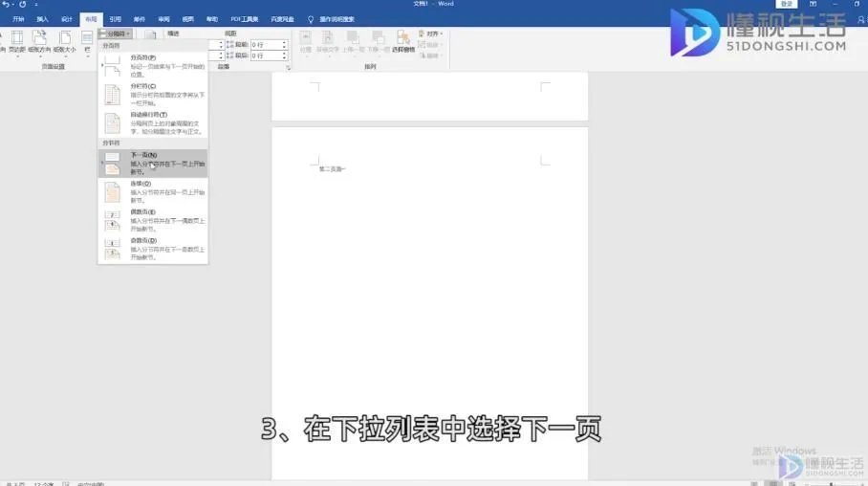
Task: Click the Redo icon in the title bar
Action: (x=23, y=4)
